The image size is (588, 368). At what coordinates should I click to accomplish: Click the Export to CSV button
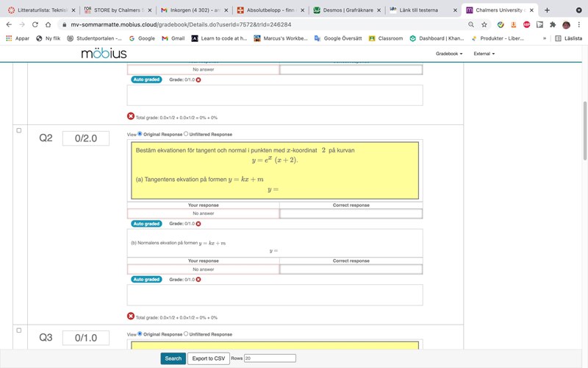(x=208, y=358)
